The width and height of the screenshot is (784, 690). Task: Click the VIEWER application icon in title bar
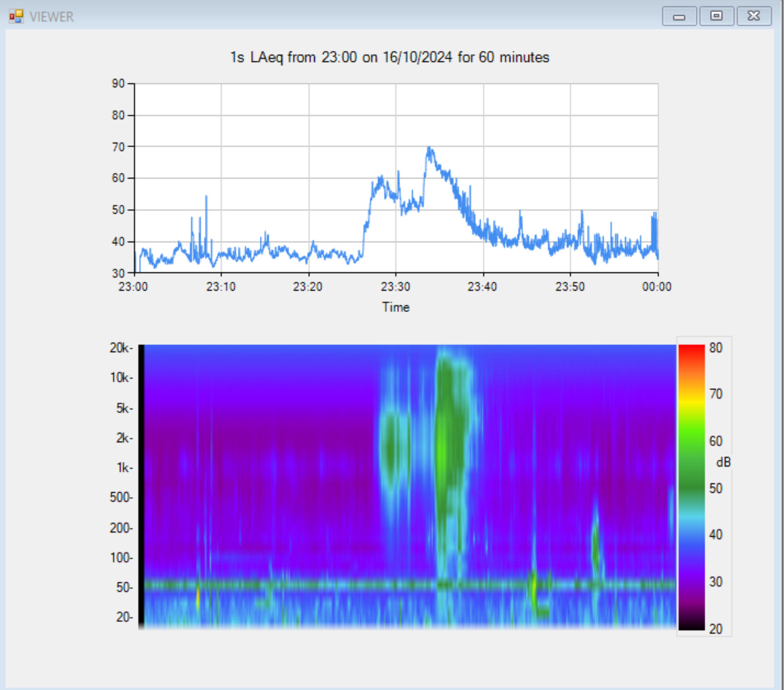(x=16, y=17)
